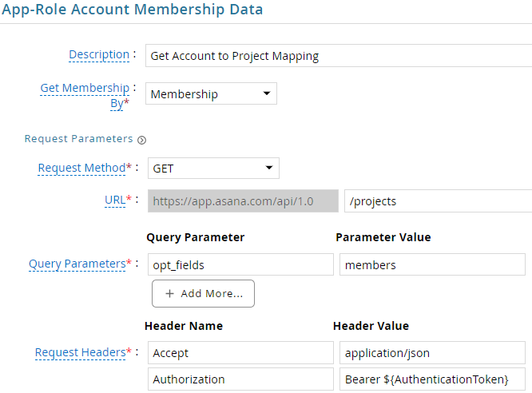
Task: Edit the Accept header name field
Action: click(240, 352)
